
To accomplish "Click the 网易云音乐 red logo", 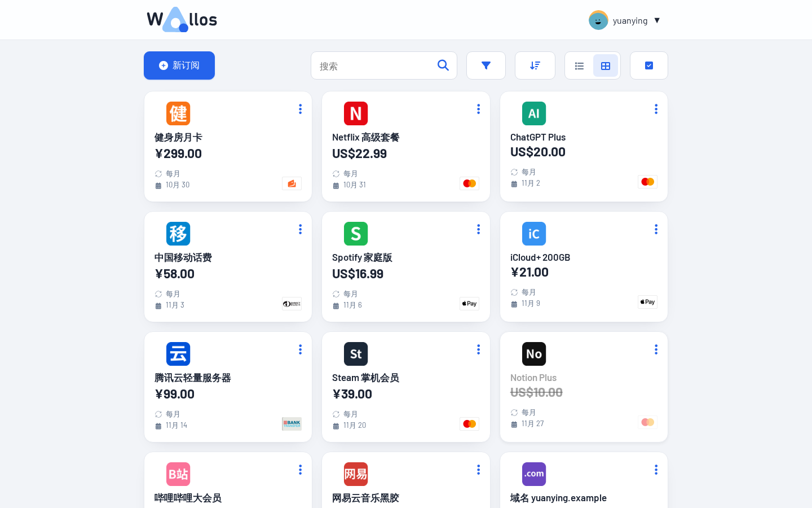I will pos(356,474).
